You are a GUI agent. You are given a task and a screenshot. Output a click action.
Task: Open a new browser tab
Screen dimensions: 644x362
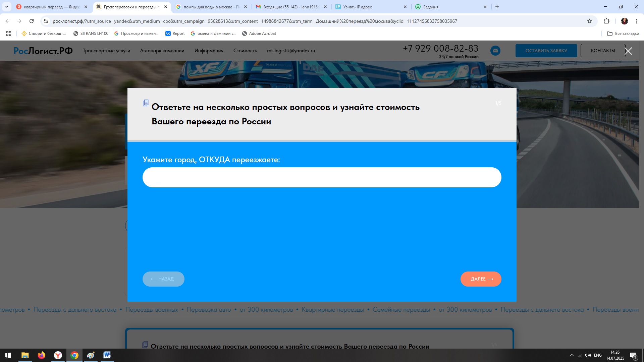(497, 7)
